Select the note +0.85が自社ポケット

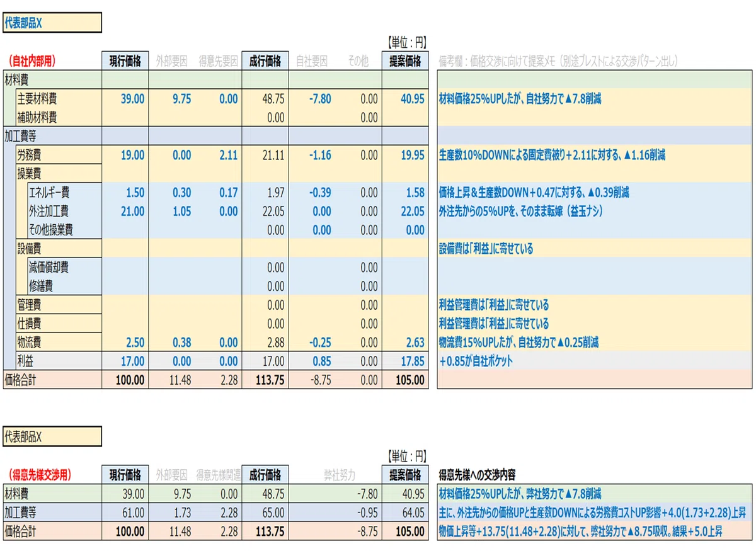point(476,361)
